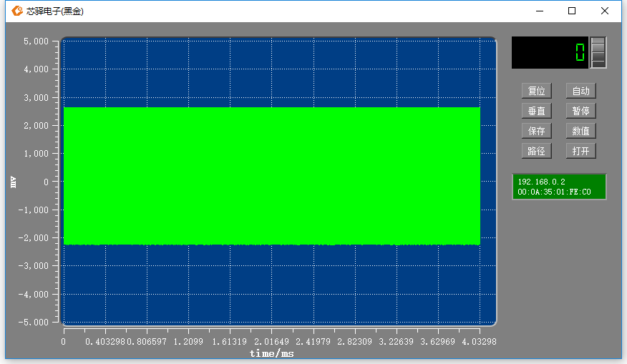Click the mV axis label
Viewport: 627px width, 364px height.
pos(13,182)
